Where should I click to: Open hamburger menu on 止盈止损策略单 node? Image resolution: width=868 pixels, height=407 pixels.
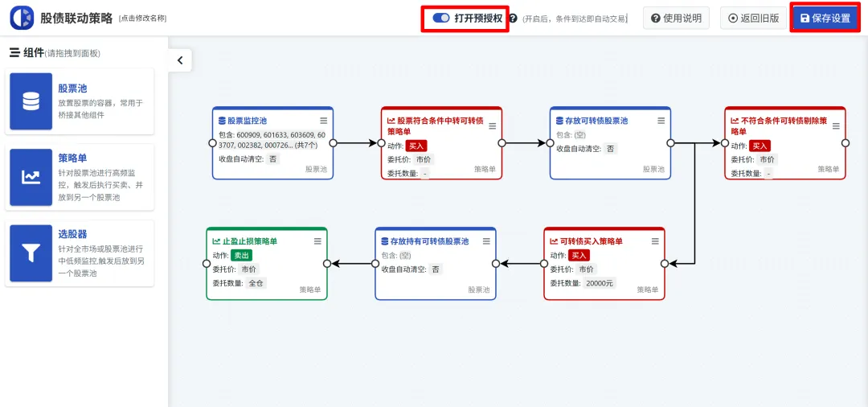pos(317,241)
